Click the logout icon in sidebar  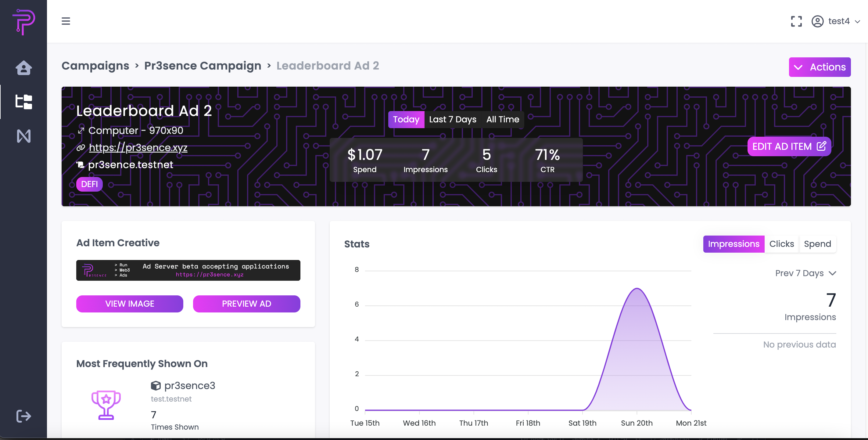(23, 416)
